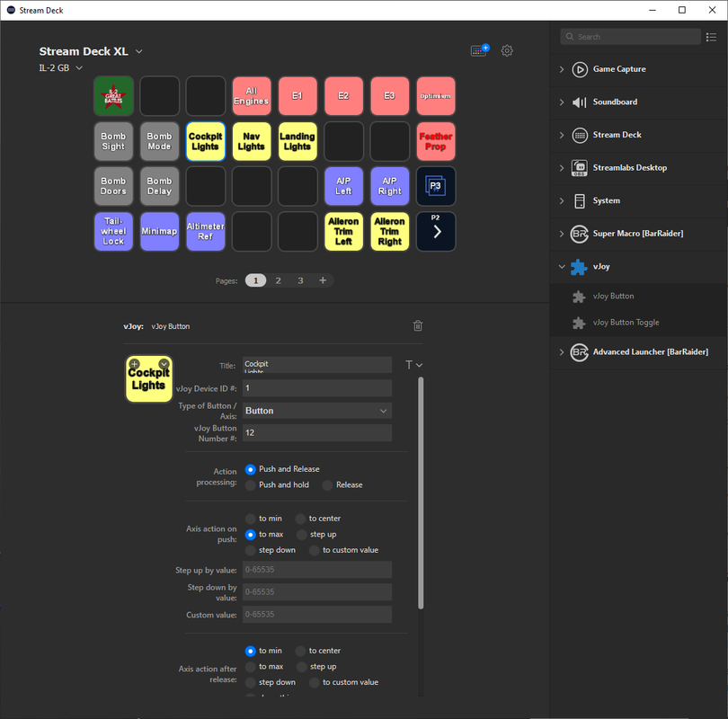Set axis action on push to custom value
This screenshot has height=719, width=728.
pyautogui.click(x=315, y=551)
